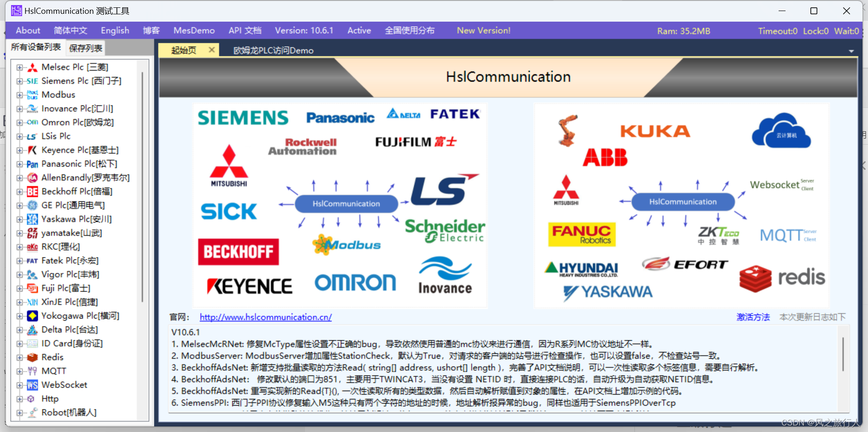Switch to the 起始页 tab

pyautogui.click(x=184, y=50)
